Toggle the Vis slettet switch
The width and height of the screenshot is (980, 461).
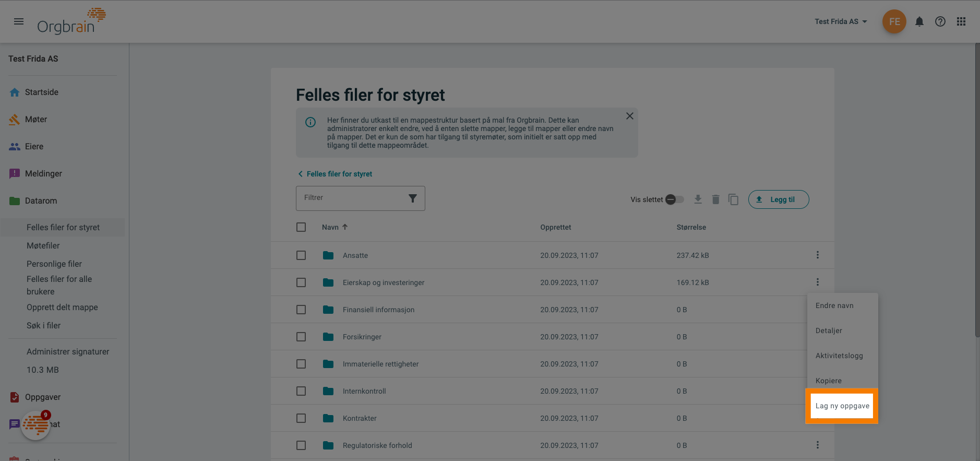coord(674,199)
